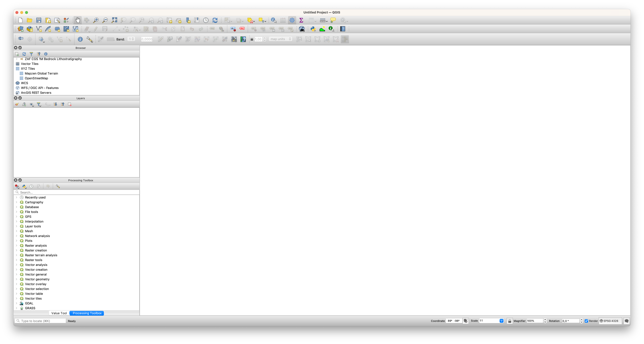Select OpenStreetMap in Browser tree
644x344 pixels.
point(36,78)
